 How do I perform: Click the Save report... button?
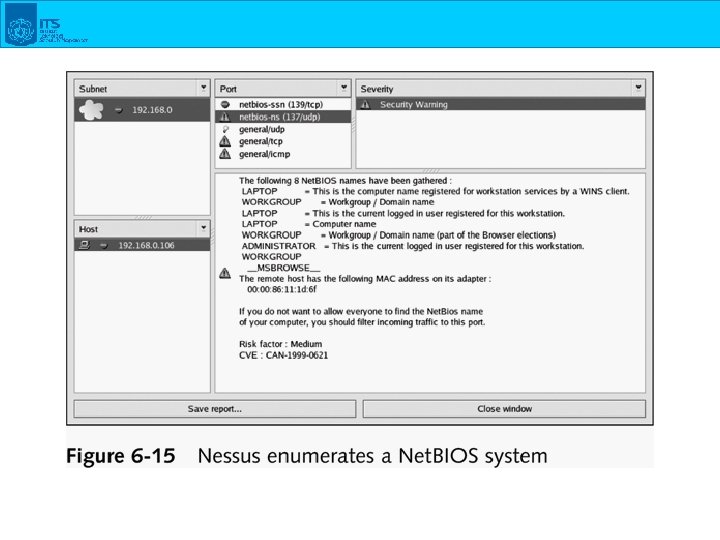(214, 409)
